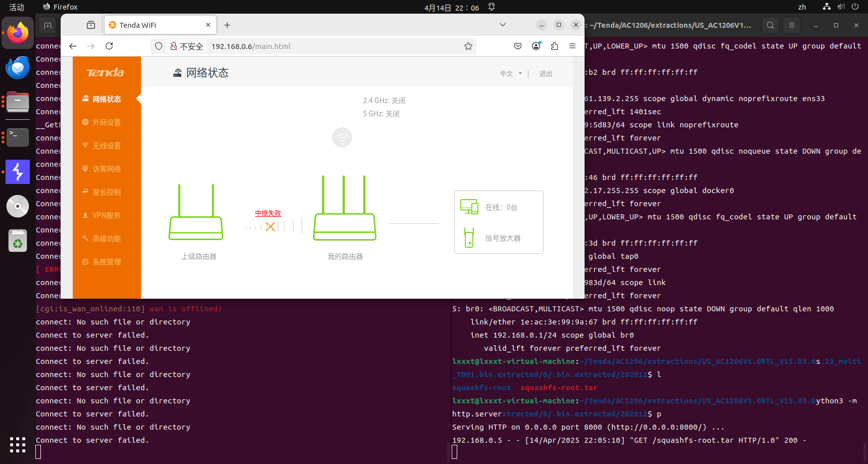The image size is (868, 464).
Task: Open the Pocket save icon
Action: [x=518, y=46]
